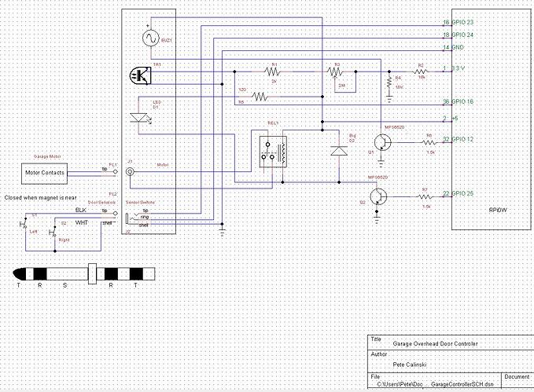Click the 'S' sleeve letter under plug
Image resolution: width=534 pixels, height=392 pixels.
(x=64, y=285)
